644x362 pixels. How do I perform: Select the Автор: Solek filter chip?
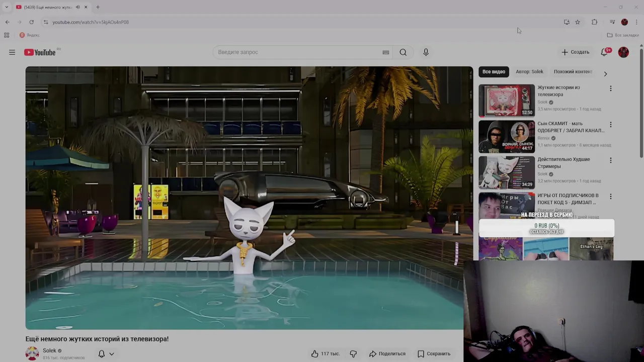[529, 72]
